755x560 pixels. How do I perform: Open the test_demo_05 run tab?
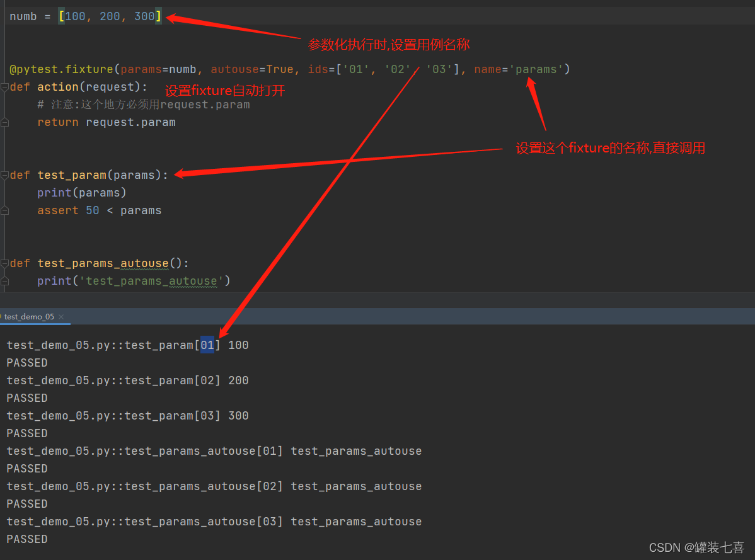pos(29,317)
